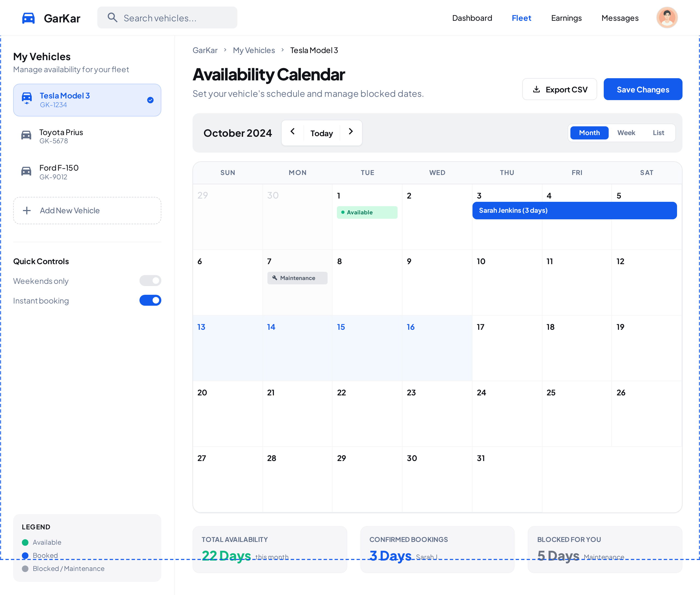Click the plus icon for Add New Vehicle
Viewport: 700px width, 595px height.
27,211
